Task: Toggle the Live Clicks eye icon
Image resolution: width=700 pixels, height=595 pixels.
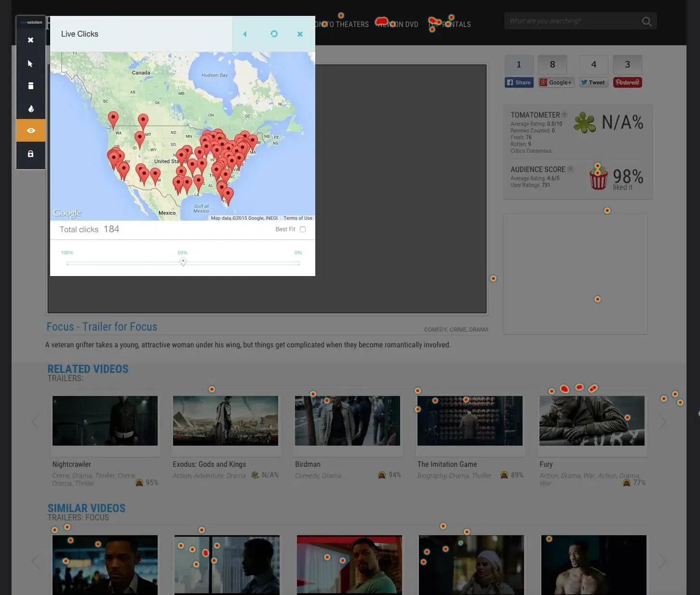Action: tap(30, 131)
